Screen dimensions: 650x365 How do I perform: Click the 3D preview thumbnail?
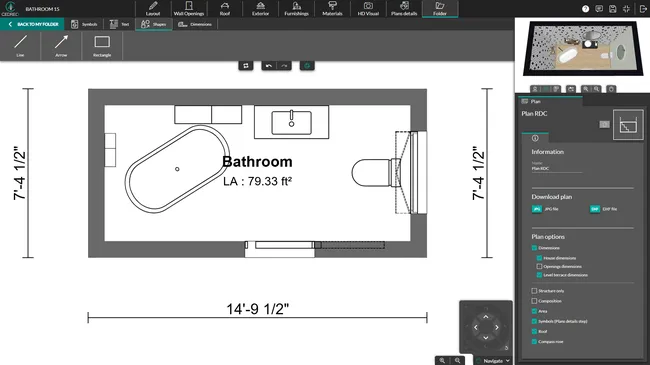[582, 49]
